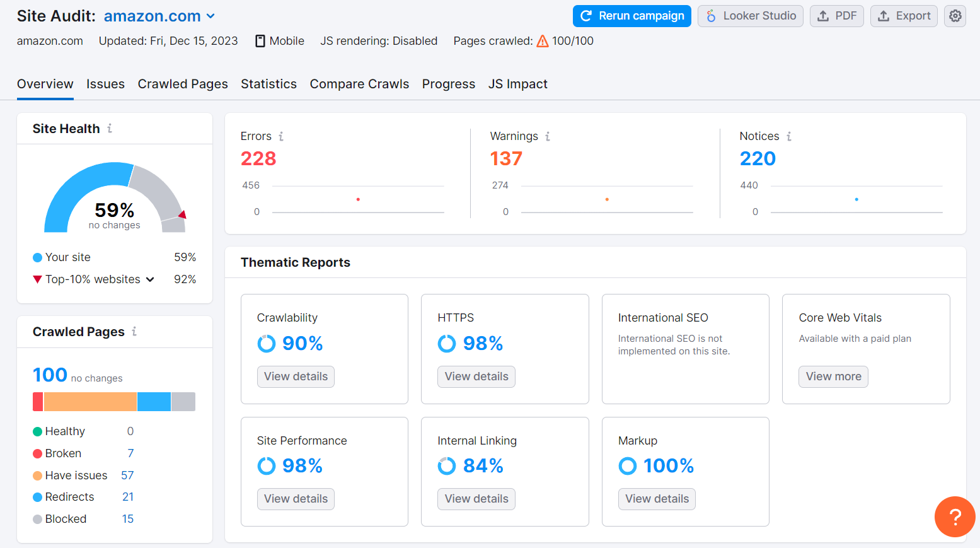Screen dimensions: 980x548
Task: Switch to the Overview tab
Action: point(45,84)
